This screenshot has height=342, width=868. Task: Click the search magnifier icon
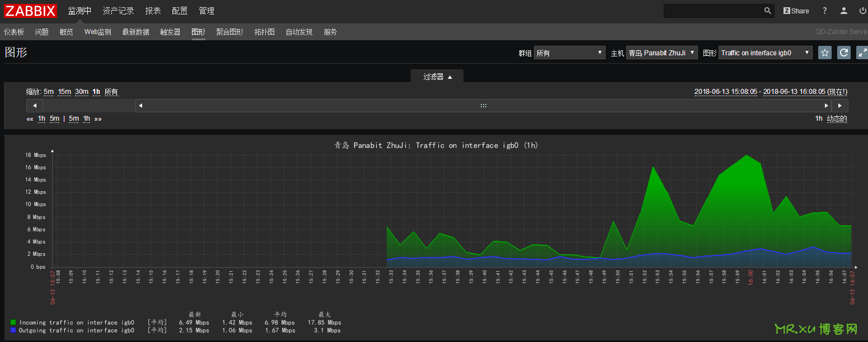click(x=767, y=11)
